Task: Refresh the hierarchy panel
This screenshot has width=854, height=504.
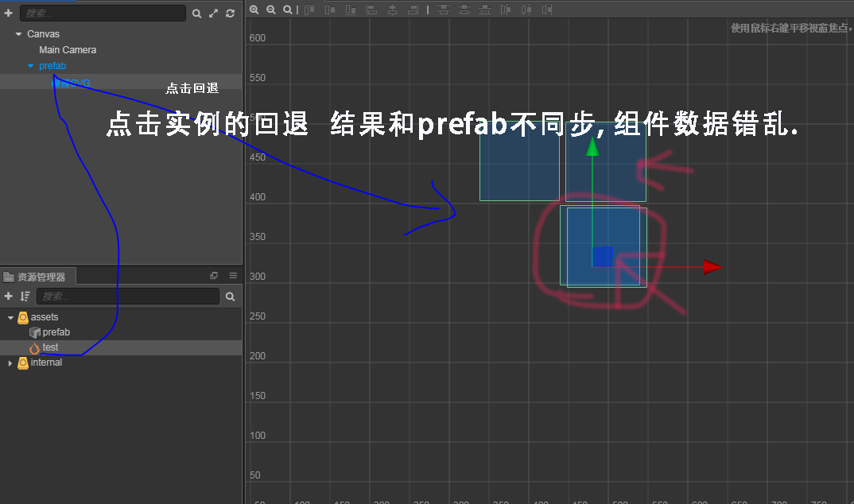Action: coord(231,13)
